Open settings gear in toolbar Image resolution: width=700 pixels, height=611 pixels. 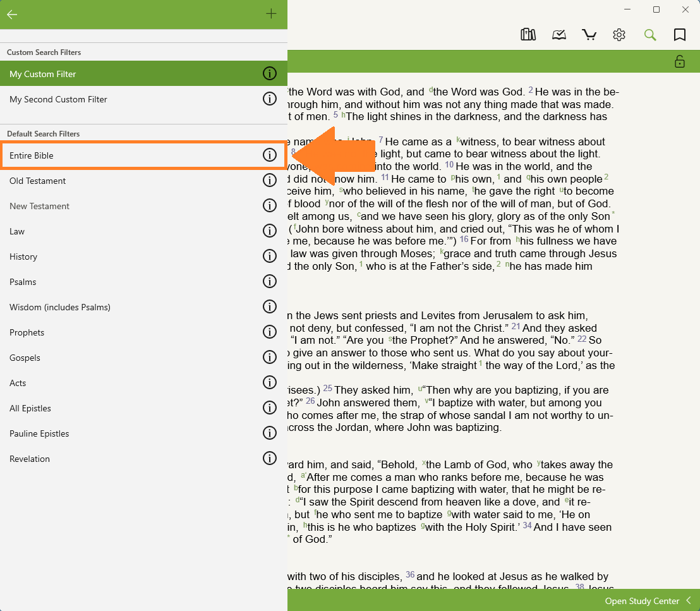tap(619, 35)
